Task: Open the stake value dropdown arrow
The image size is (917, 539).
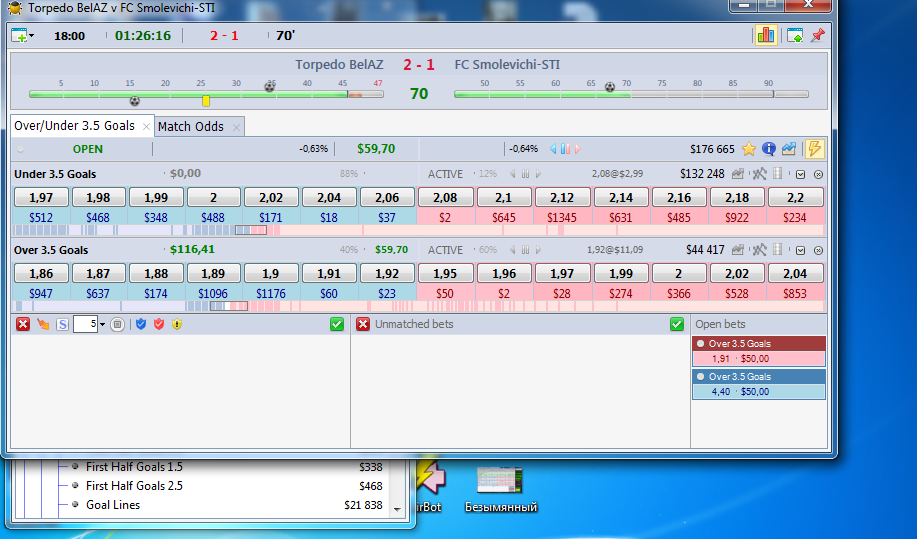Action: tap(102, 324)
